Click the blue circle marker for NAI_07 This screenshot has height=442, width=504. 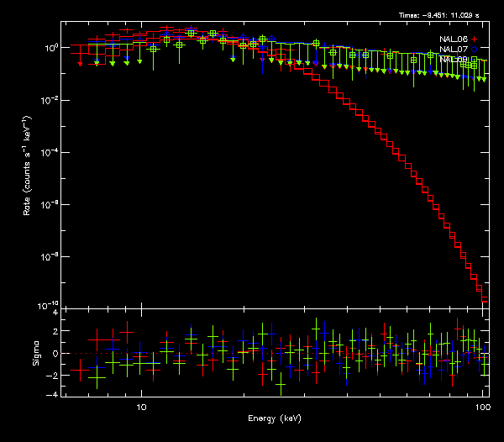(x=474, y=50)
